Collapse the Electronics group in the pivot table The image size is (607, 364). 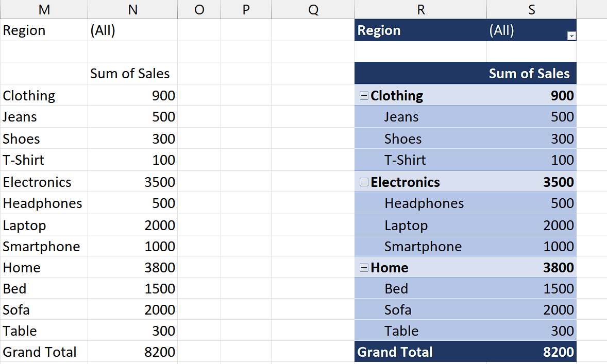tap(364, 182)
